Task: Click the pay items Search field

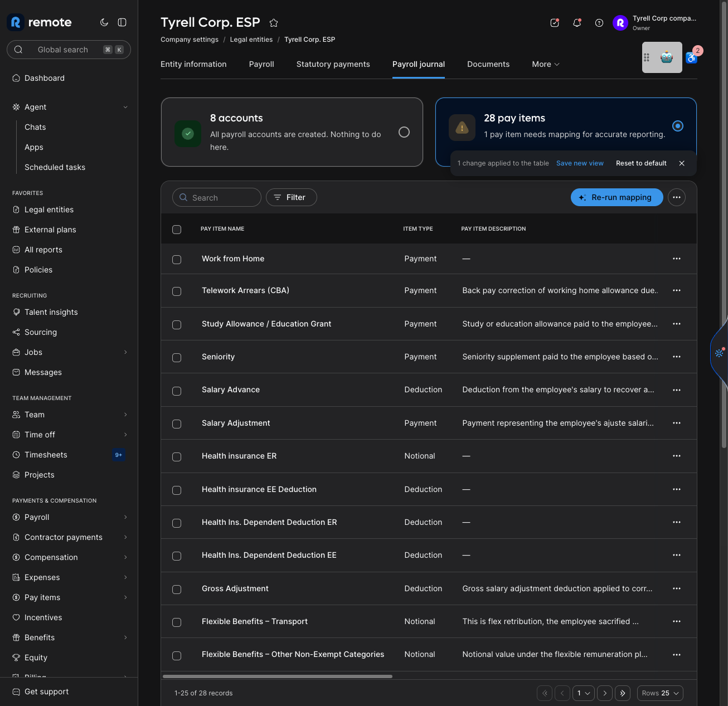Action: pyautogui.click(x=217, y=197)
